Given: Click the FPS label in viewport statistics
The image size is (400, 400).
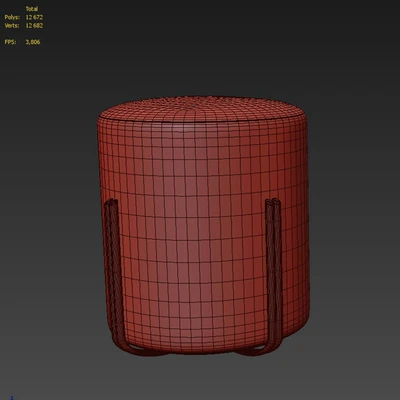Looking at the screenshot, I should tap(10, 42).
